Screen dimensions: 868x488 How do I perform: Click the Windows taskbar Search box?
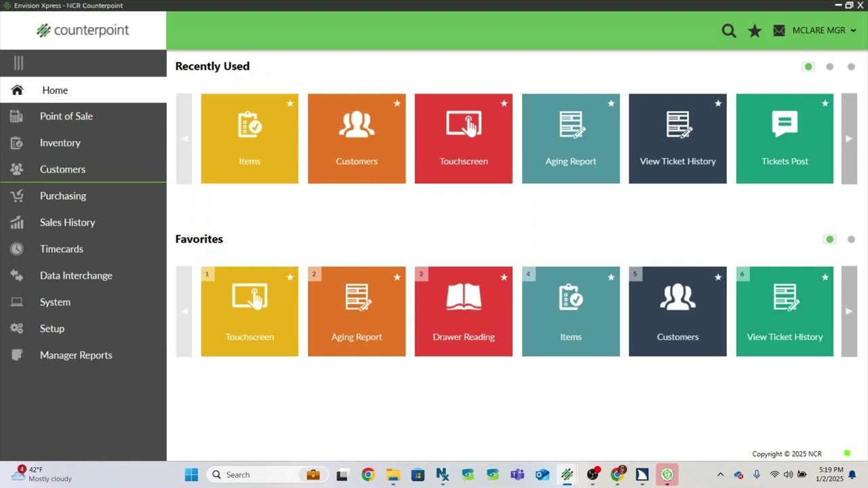tap(268, 474)
